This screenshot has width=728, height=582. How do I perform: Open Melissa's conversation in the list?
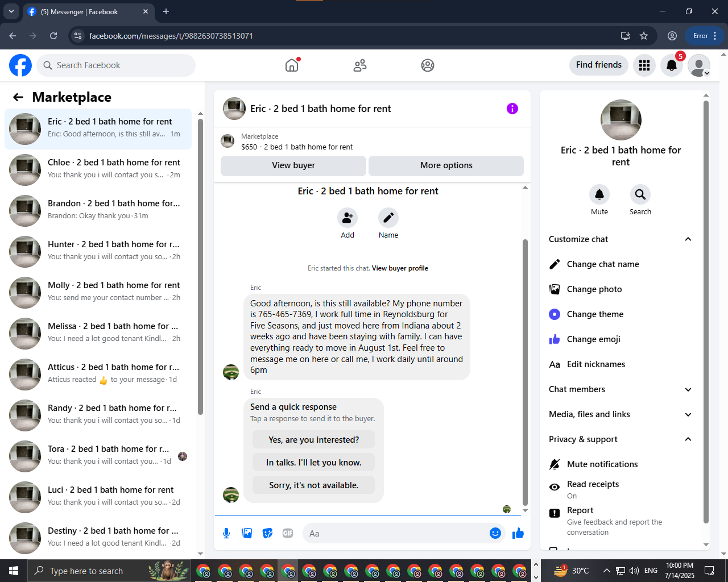pos(98,334)
